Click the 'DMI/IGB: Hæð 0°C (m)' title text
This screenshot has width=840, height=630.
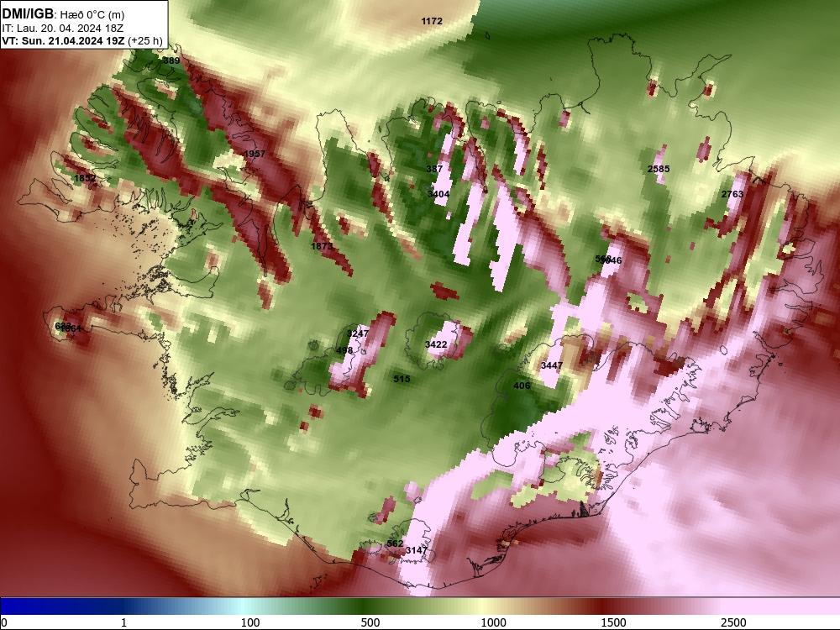coord(64,14)
